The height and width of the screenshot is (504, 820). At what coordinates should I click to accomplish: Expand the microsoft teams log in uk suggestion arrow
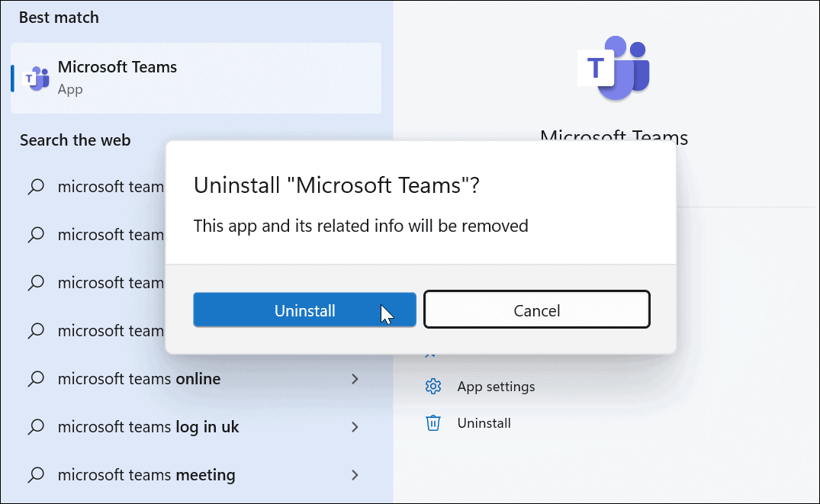point(354,426)
